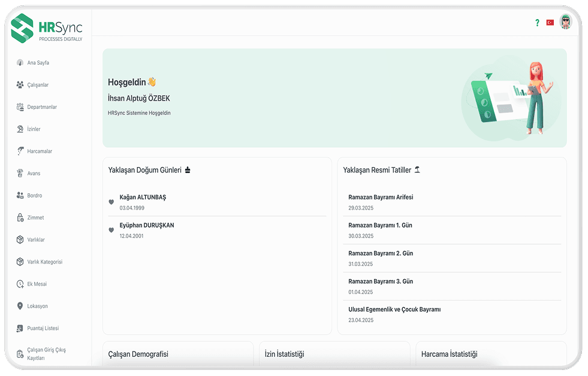This screenshot has height=376, width=588.
Task: Go to Varlık Kategorisi page
Action: pyautogui.click(x=45, y=262)
